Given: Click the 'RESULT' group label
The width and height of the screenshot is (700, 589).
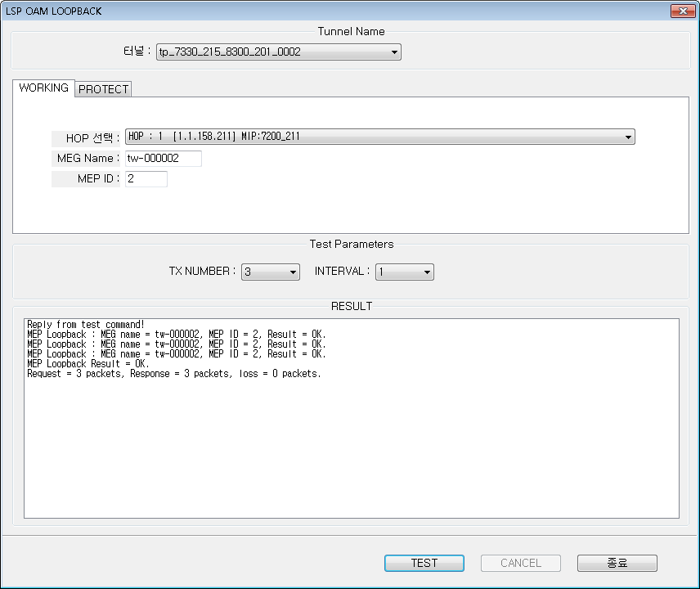Looking at the screenshot, I should (x=352, y=306).
